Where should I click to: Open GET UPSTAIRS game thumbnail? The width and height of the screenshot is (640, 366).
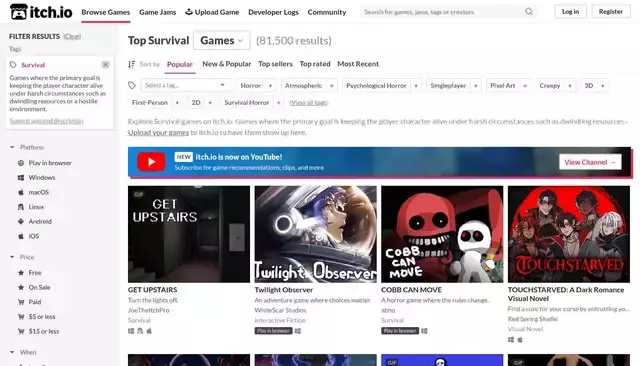(x=189, y=234)
